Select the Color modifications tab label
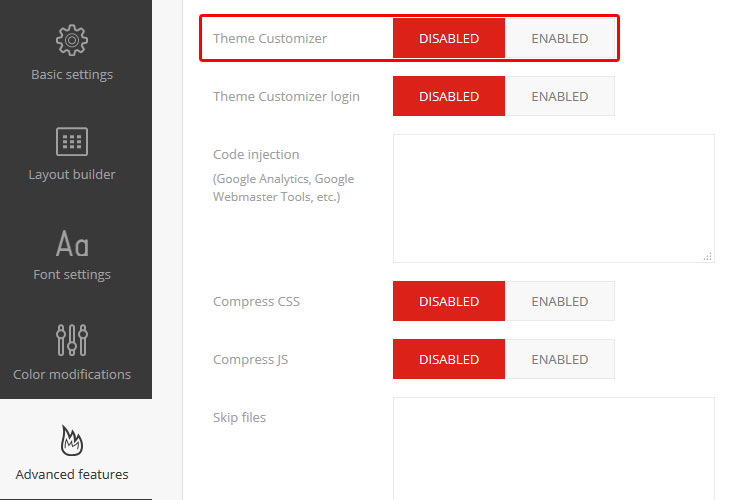This screenshot has width=737, height=500. pyautogui.click(x=72, y=375)
